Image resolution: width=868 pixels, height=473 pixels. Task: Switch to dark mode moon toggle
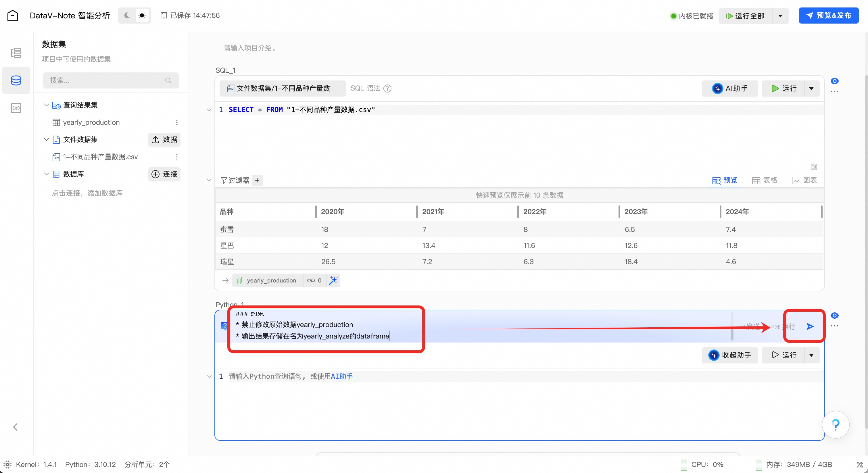[x=127, y=16]
